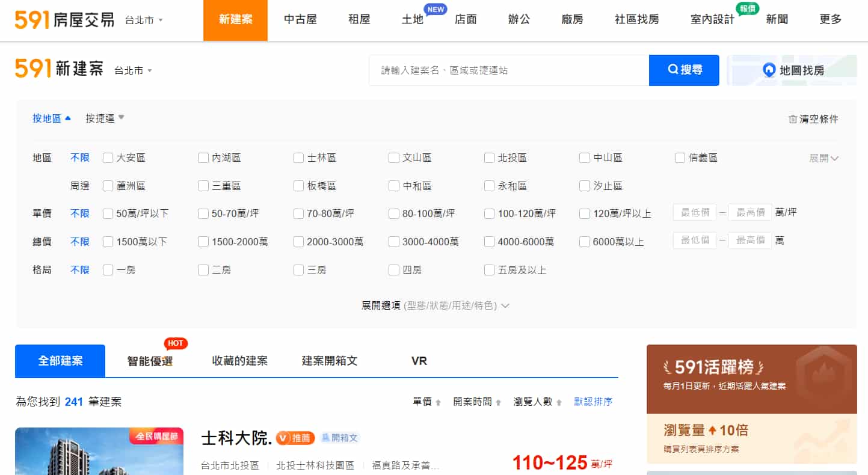Open the VR tab

(x=418, y=361)
